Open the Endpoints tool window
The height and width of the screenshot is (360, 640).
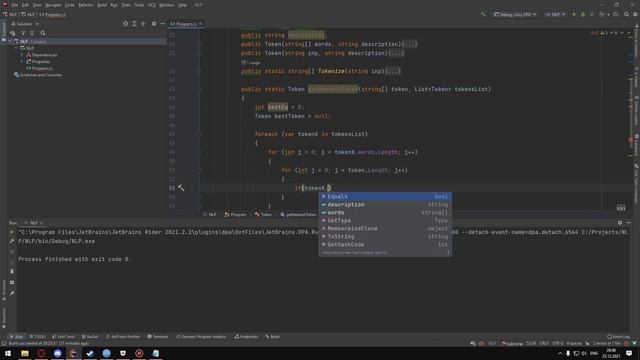tap(246, 337)
